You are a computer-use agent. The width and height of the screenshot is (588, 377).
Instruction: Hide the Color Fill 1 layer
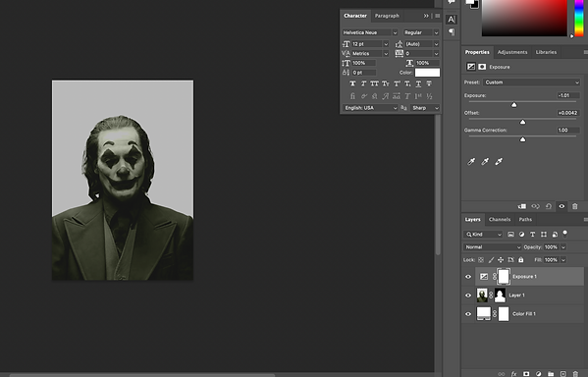468,314
